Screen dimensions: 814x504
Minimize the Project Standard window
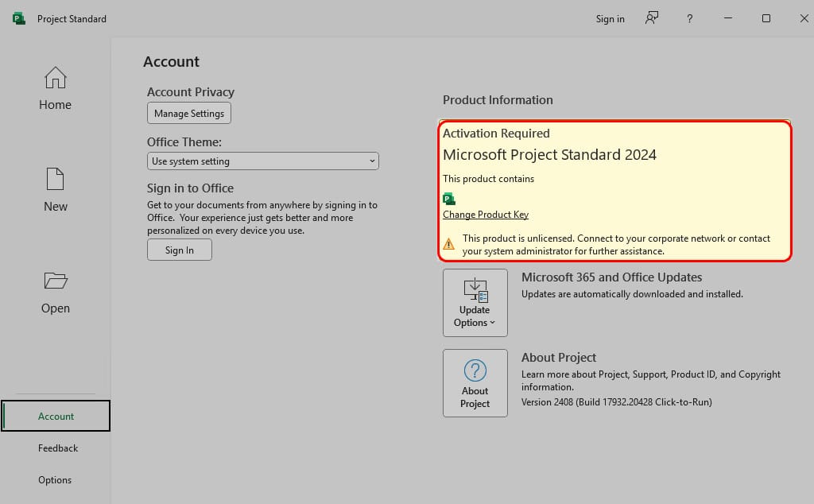728,18
